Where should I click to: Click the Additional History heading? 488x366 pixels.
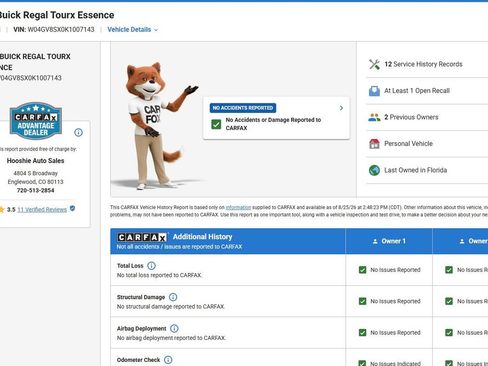coord(202,237)
